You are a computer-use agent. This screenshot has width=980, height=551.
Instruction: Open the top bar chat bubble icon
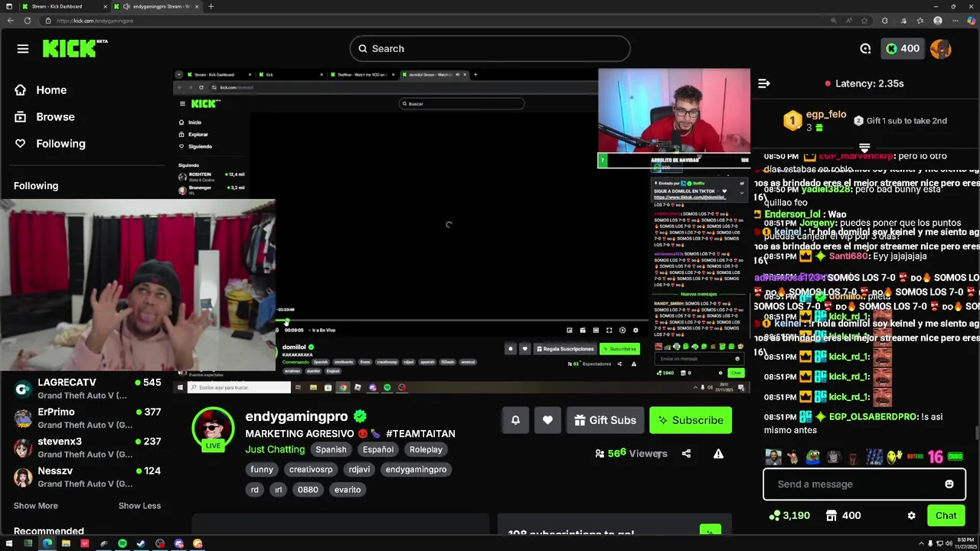click(865, 48)
